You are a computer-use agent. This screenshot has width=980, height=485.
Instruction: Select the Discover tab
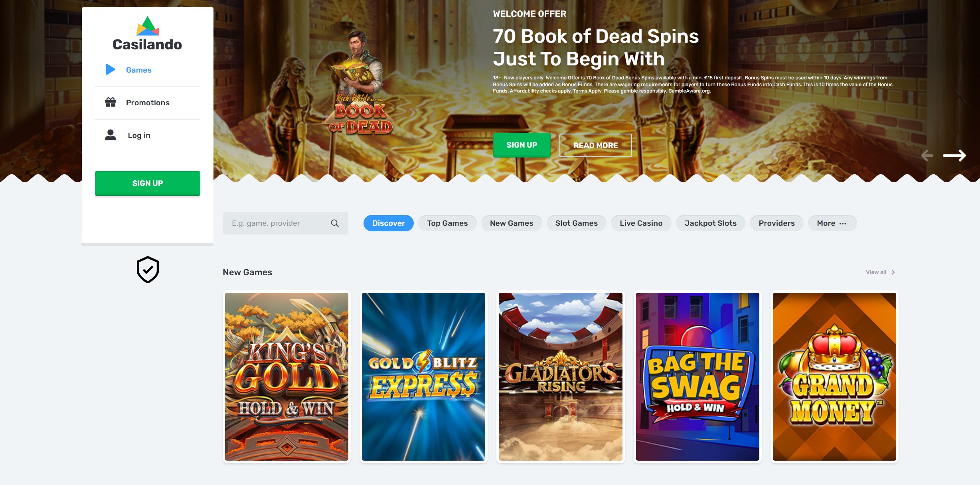click(x=388, y=223)
